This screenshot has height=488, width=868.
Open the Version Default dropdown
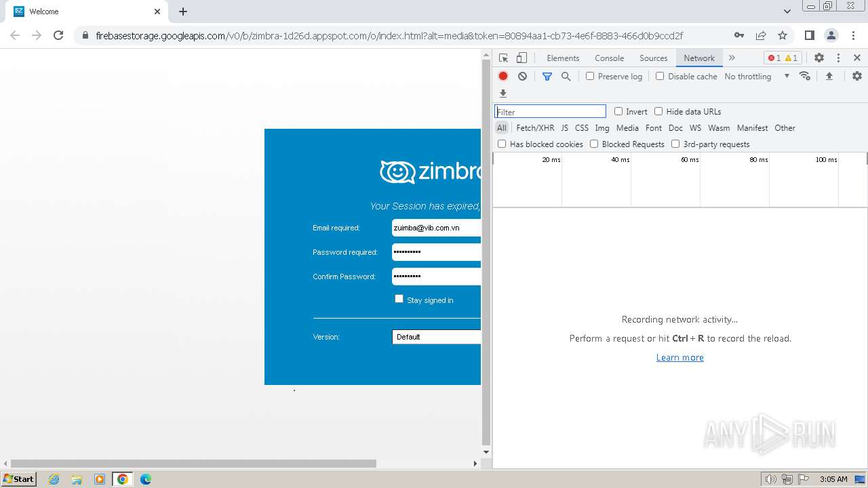click(437, 337)
